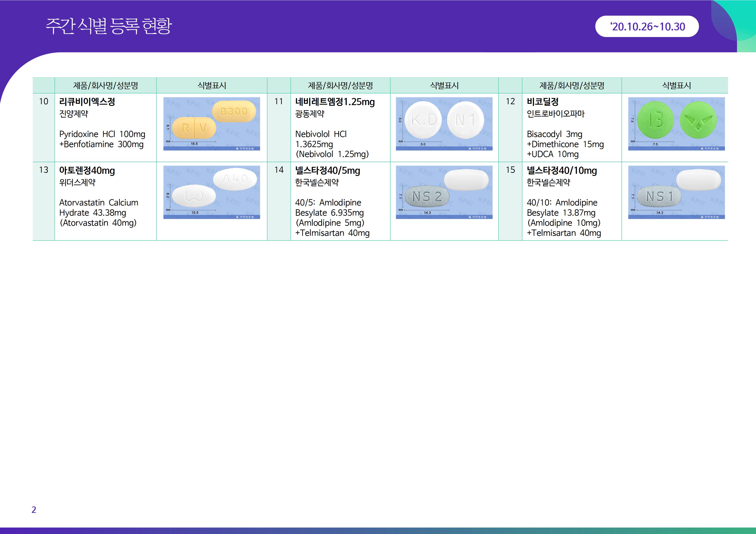756x534 pixels.
Task: Select product name 비코딜정
Action: click(x=542, y=102)
